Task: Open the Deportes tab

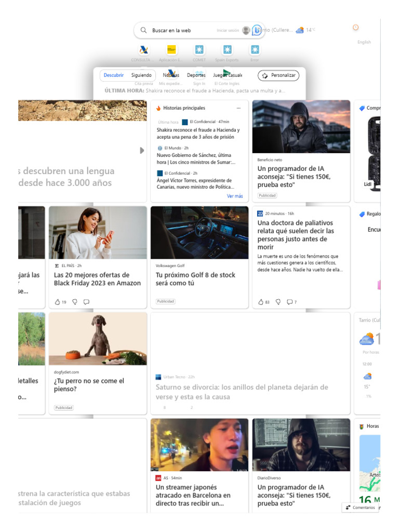Action: click(196, 75)
